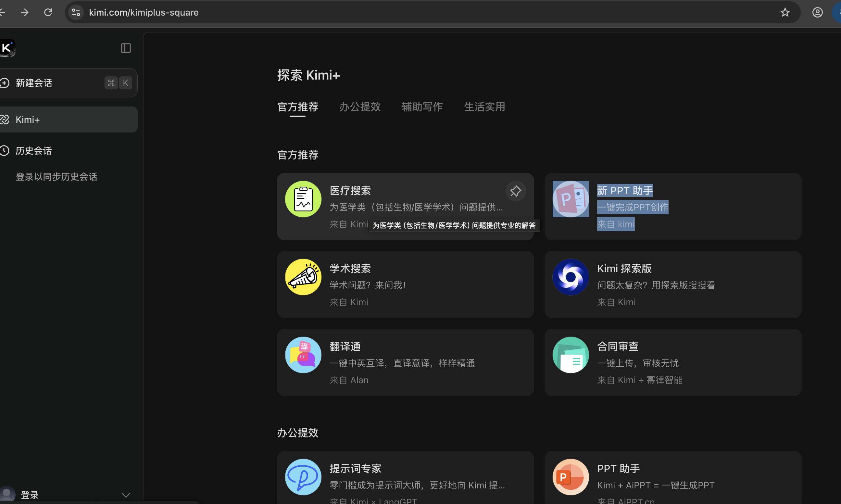Click the 探索 Kimi+ page heading
The width and height of the screenshot is (841, 504).
(x=308, y=75)
